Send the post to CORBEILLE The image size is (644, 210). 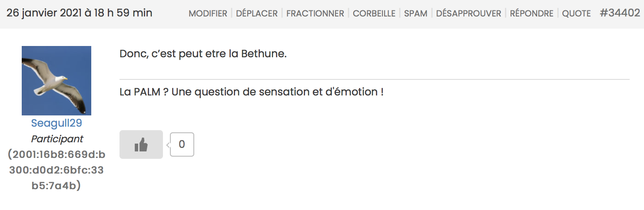coord(374,13)
